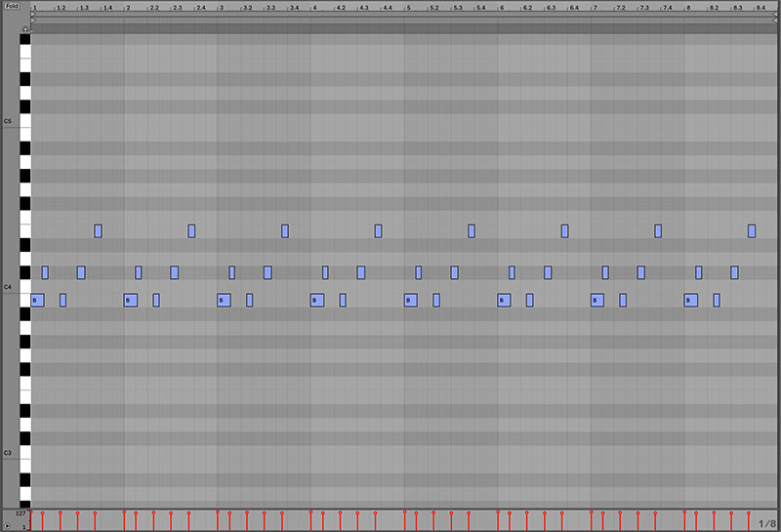Click the clip end marker at ruler's right end
The height and width of the screenshot is (532, 781).
[774, 15]
